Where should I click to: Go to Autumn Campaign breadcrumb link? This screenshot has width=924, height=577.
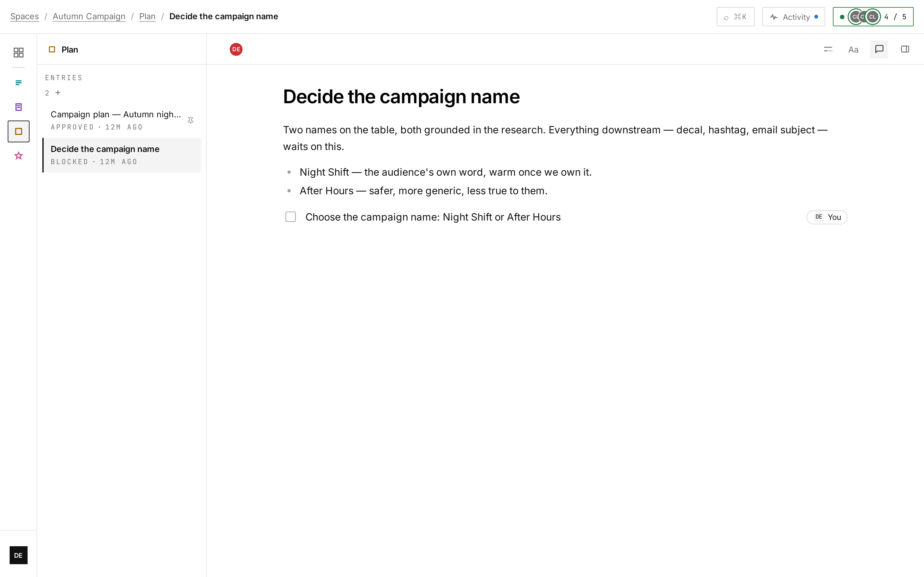click(x=89, y=16)
